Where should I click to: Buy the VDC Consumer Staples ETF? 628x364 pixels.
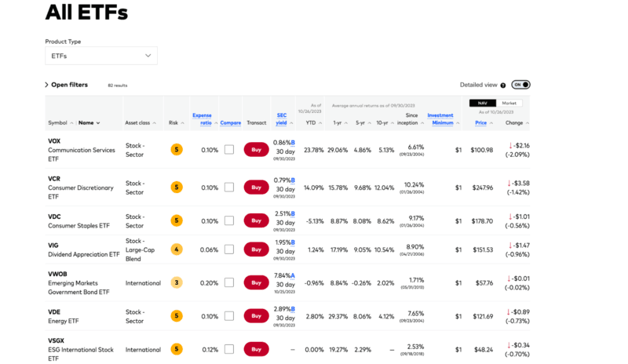257,220
